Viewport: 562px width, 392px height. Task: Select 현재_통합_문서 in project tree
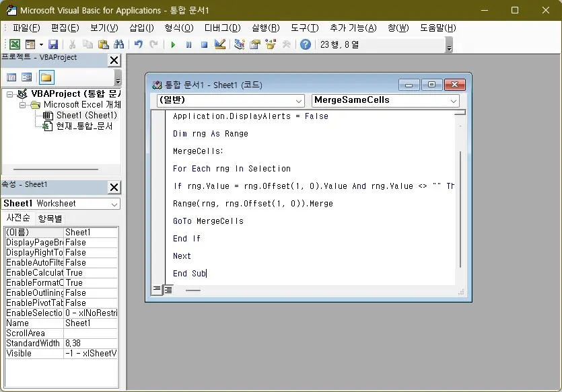click(x=84, y=126)
